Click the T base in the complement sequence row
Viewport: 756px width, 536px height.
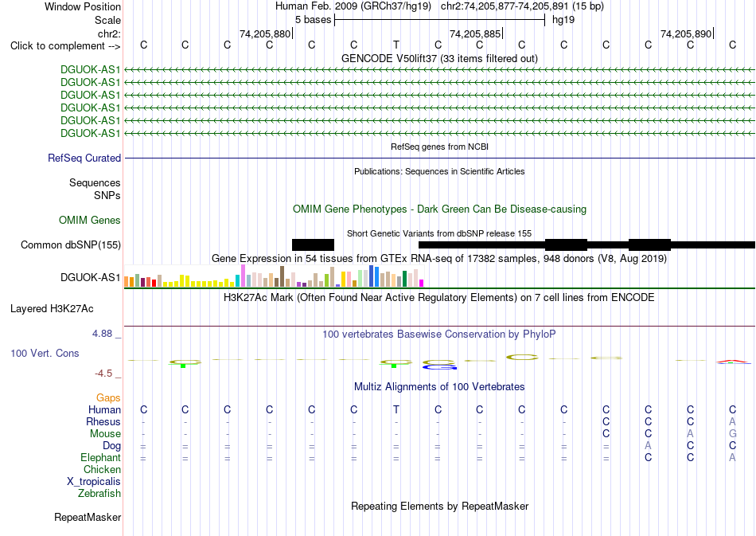pyautogui.click(x=396, y=45)
